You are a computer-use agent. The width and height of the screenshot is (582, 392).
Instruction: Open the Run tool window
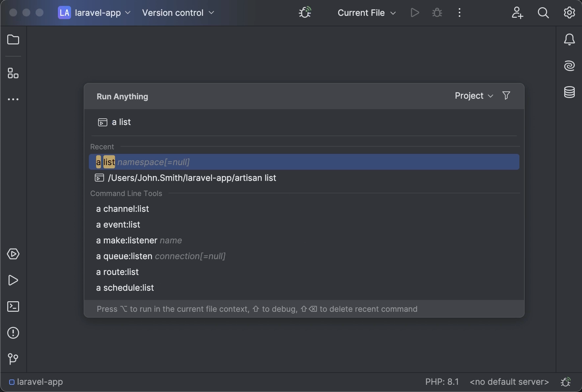point(13,280)
